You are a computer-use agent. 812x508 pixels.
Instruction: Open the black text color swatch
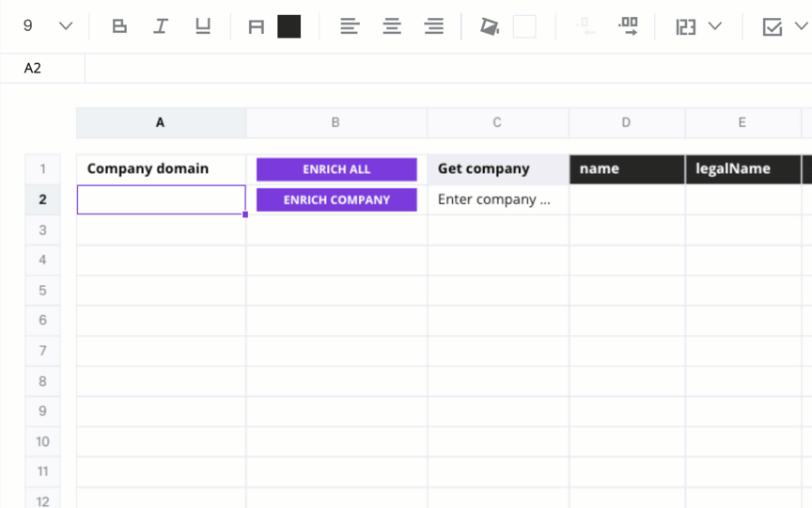[289, 26]
